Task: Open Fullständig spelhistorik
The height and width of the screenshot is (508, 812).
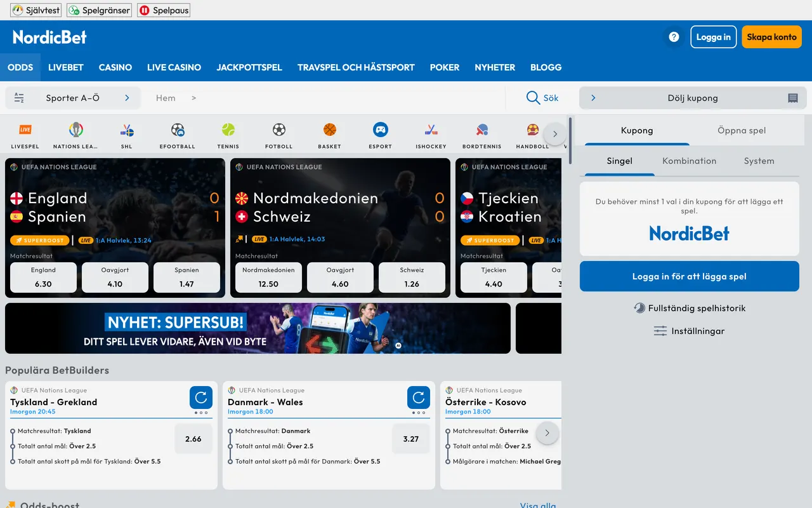Action: [x=690, y=308]
